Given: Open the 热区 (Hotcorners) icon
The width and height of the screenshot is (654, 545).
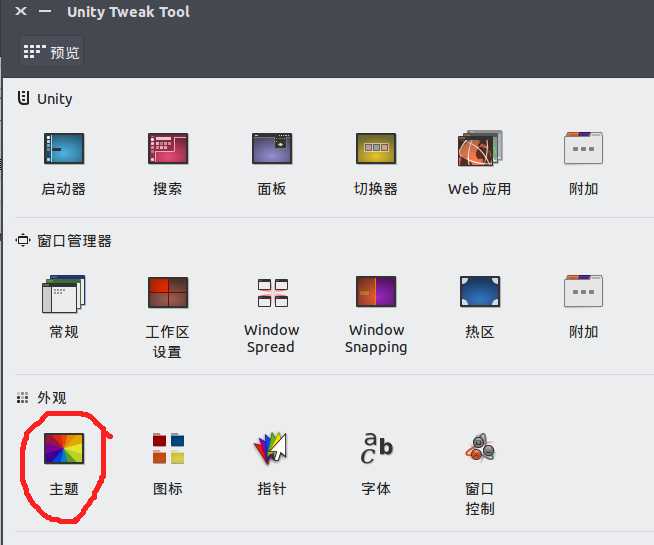Looking at the screenshot, I should [480, 292].
